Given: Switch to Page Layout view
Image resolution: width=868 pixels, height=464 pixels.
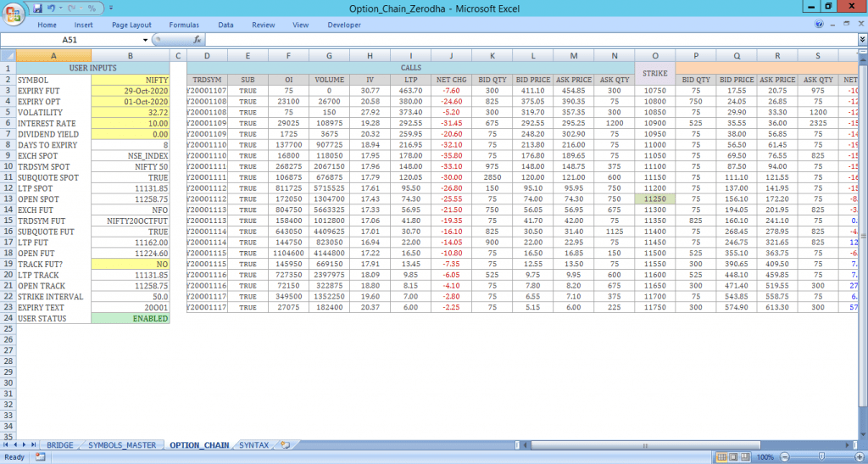Looking at the screenshot, I should pyautogui.click(x=733, y=457).
